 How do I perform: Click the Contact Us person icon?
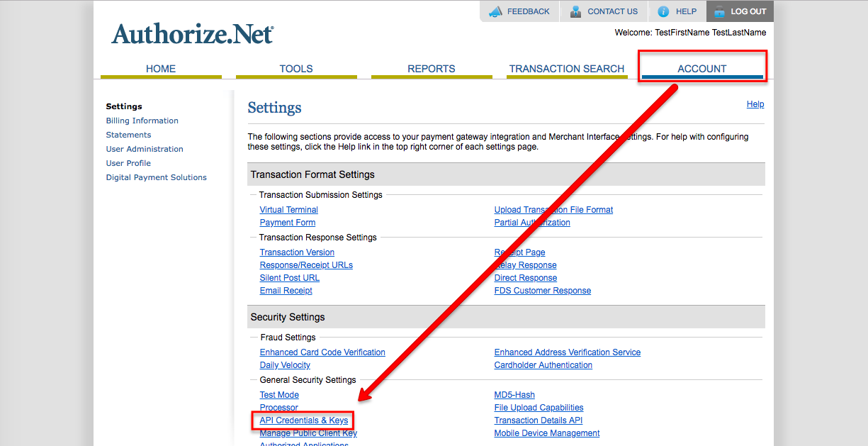point(575,11)
